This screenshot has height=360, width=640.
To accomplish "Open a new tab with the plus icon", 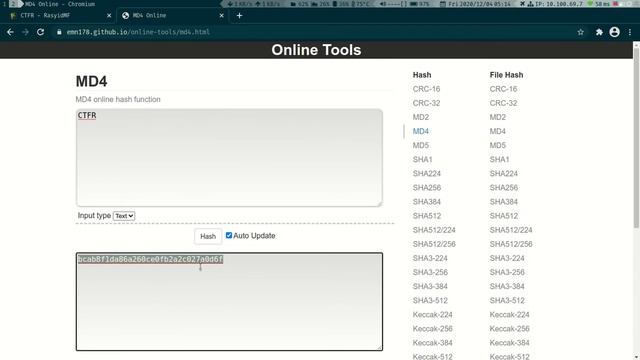I will (x=239, y=16).
